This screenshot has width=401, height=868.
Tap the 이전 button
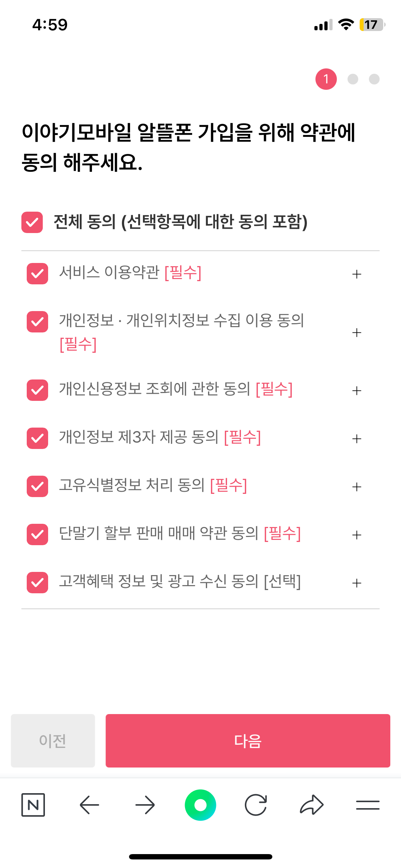click(x=53, y=741)
